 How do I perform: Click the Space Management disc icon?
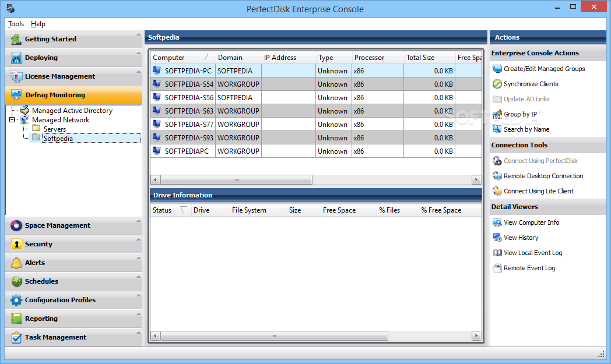point(16,225)
